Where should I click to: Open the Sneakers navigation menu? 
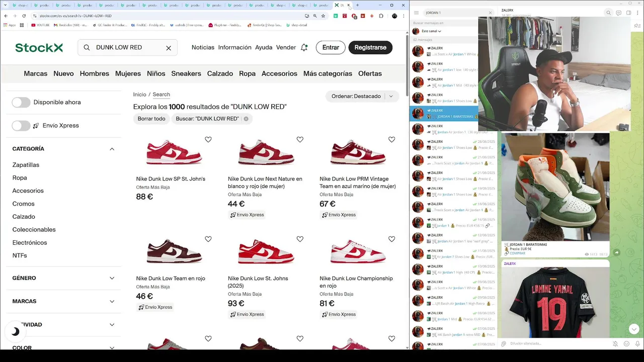click(x=186, y=73)
